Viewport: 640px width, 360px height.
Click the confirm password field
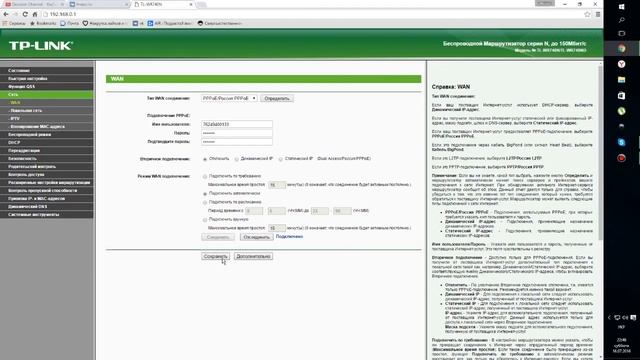click(237, 142)
